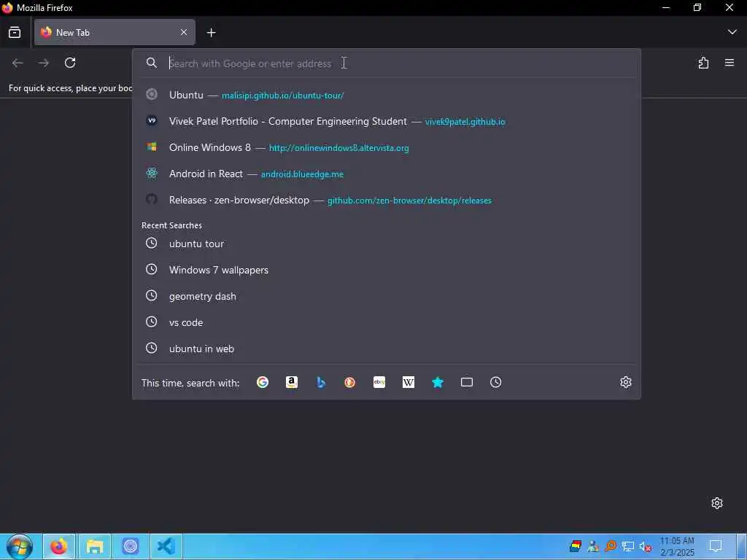
Task: Search open tabs using the tabs icon
Action: click(x=467, y=382)
